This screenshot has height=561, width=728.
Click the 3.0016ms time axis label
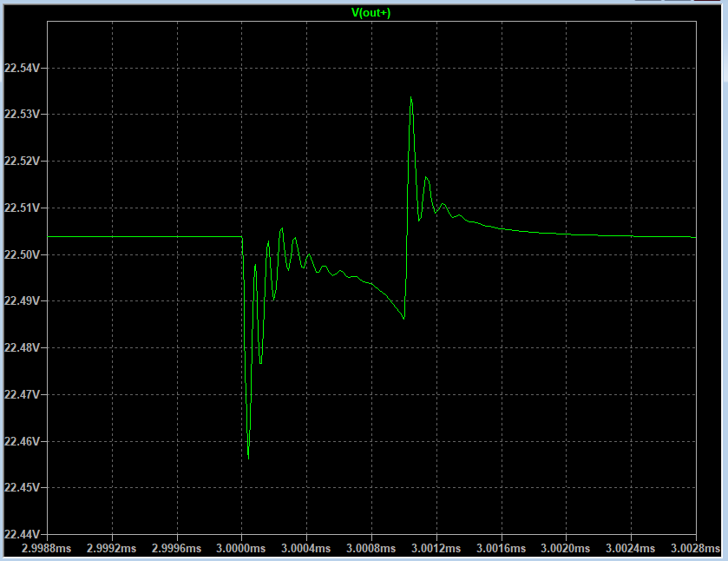click(501, 549)
